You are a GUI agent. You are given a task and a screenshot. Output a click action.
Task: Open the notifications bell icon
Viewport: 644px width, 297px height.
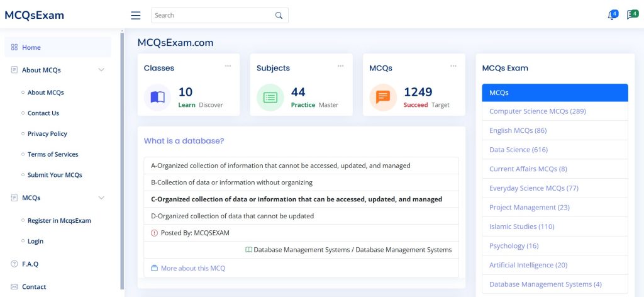coord(611,16)
